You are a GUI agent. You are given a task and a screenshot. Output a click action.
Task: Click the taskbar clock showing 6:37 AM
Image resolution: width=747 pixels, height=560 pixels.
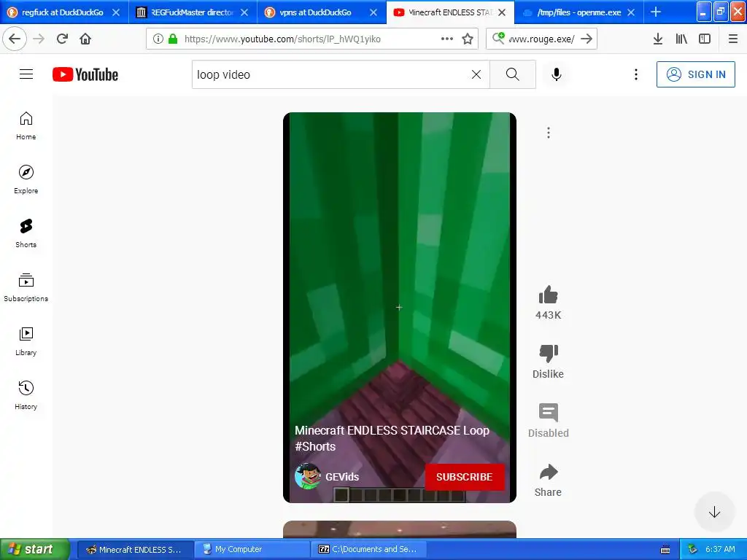tap(720, 549)
